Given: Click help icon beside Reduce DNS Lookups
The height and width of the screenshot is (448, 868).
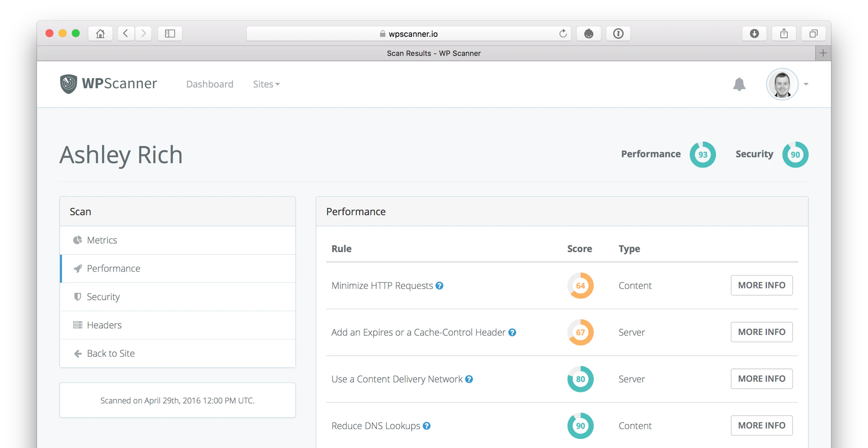Looking at the screenshot, I should (427, 426).
